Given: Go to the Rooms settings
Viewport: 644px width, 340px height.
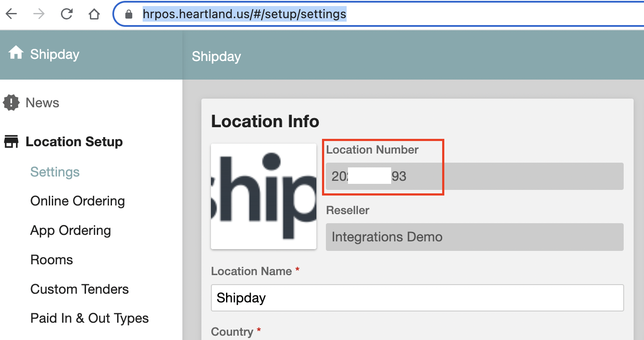Looking at the screenshot, I should 51,260.
